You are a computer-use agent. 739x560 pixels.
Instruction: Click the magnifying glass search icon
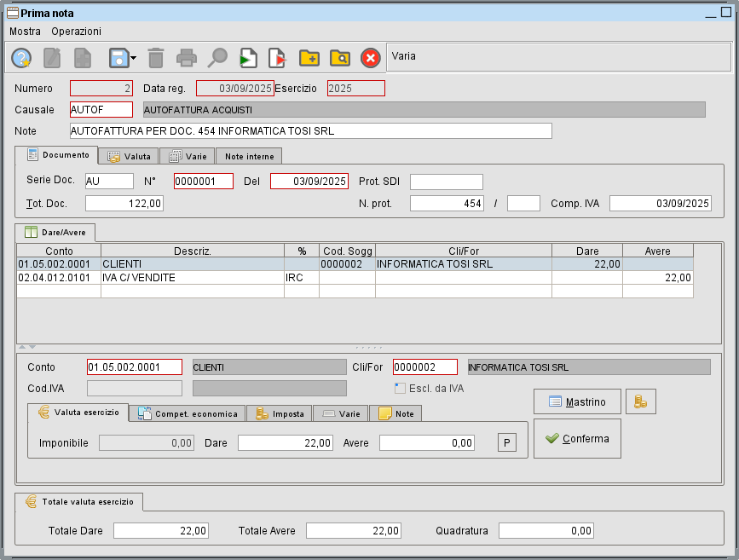click(x=217, y=58)
